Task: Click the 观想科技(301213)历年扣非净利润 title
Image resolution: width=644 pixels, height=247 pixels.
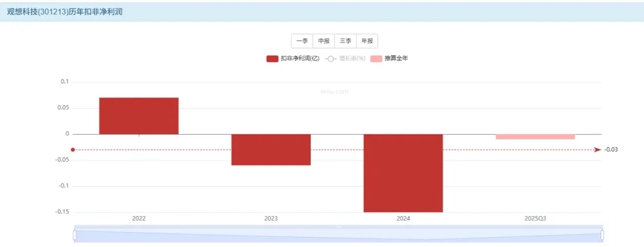Action: click(x=65, y=12)
